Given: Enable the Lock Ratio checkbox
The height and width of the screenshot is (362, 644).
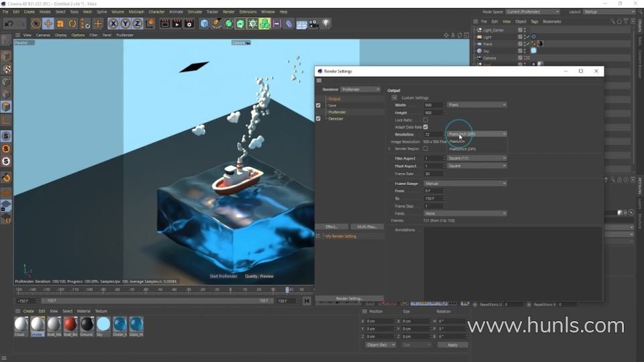Looking at the screenshot, I should [x=425, y=120].
